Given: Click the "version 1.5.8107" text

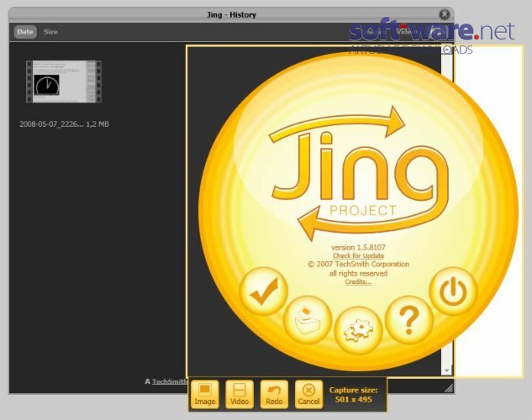Looking at the screenshot, I should click(x=358, y=248).
